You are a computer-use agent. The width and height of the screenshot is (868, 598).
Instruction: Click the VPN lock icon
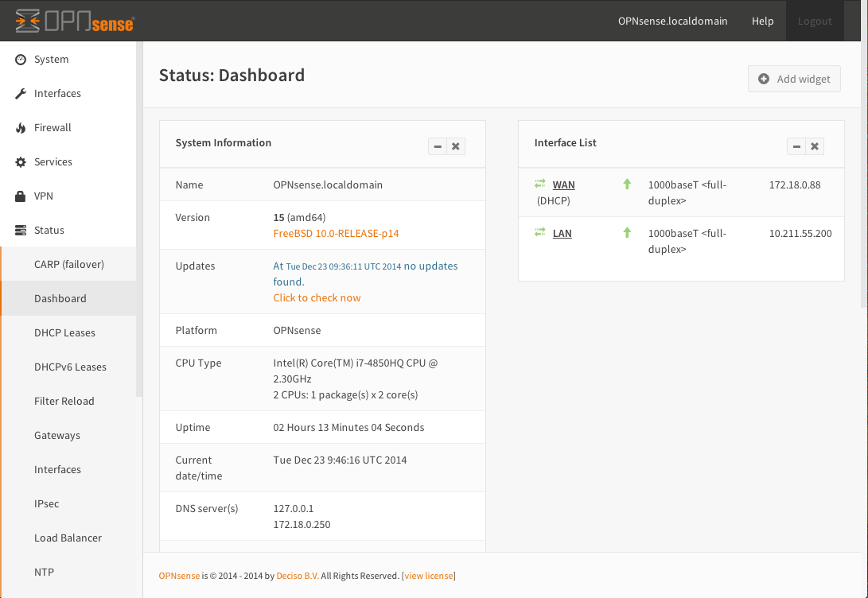click(x=21, y=196)
